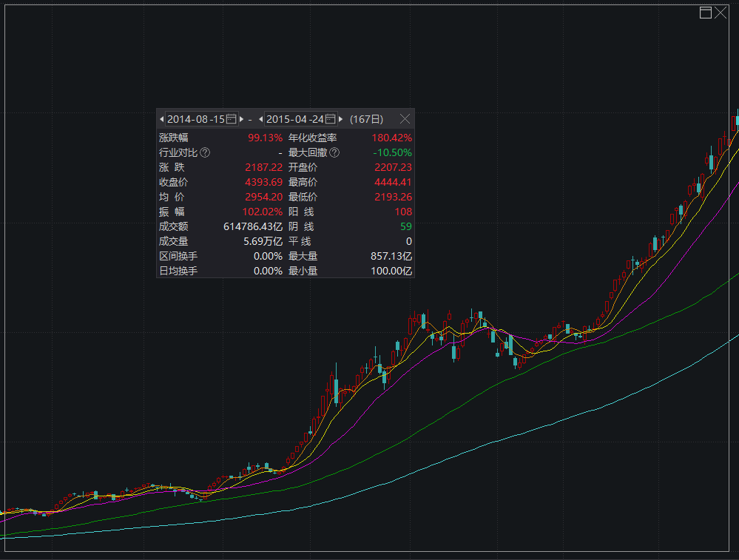Close the chart window
The width and height of the screenshot is (739, 560).
click(721, 13)
